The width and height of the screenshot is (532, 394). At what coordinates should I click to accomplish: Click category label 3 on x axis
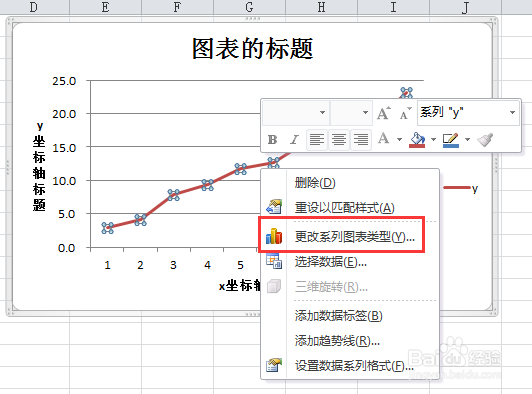coord(173,265)
